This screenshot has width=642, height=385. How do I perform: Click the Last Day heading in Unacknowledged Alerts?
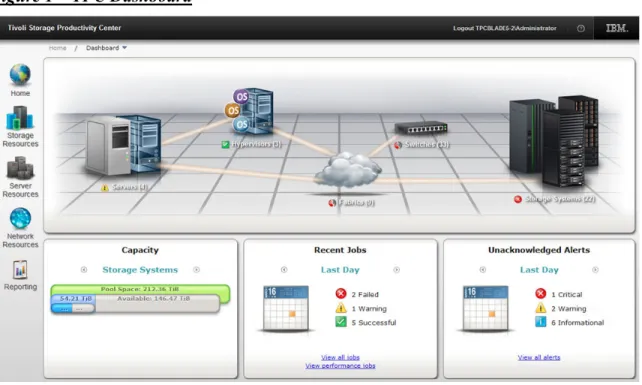click(x=539, y=270)
